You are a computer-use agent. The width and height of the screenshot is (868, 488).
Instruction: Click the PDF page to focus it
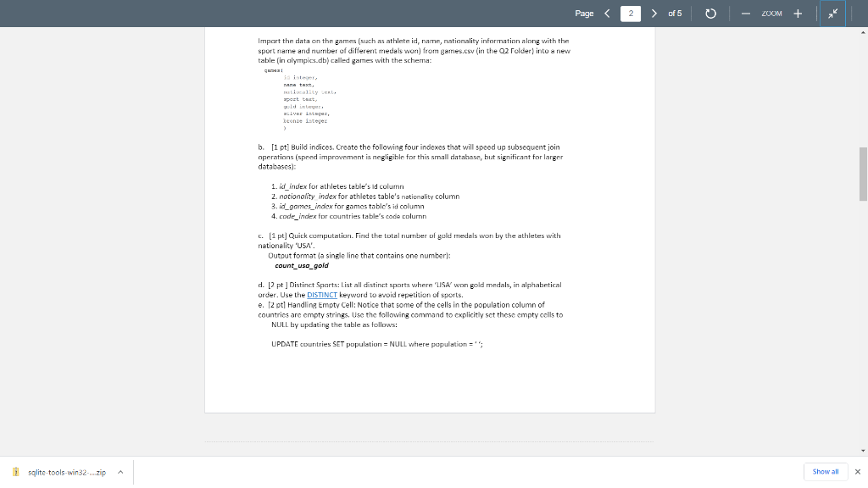pos(430,381)
